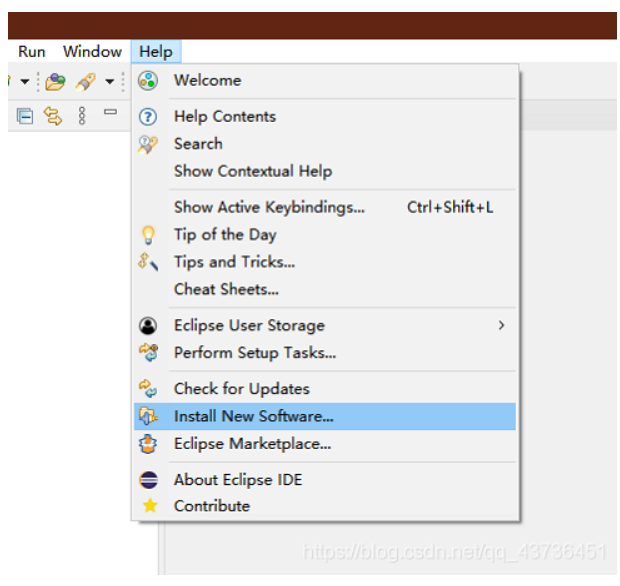620x586 pixels.
Task: Open Eclipse Marketplace
Action: tap(324, 444)
